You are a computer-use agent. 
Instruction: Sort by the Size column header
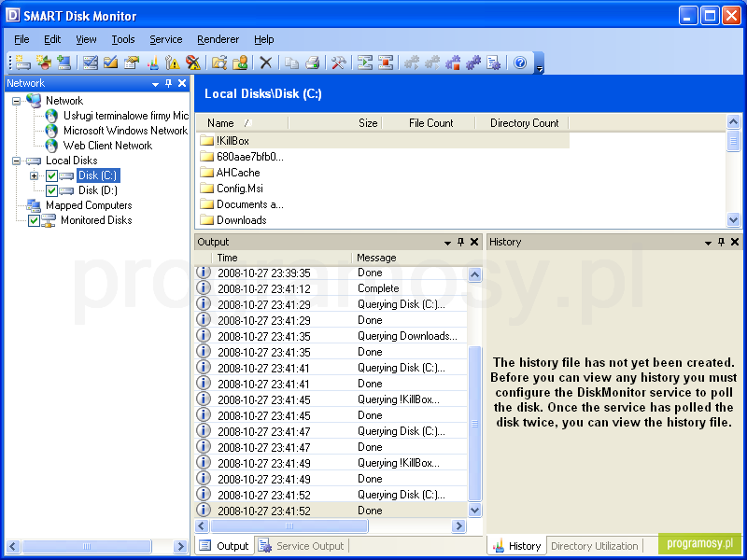[x=335, y=123]
